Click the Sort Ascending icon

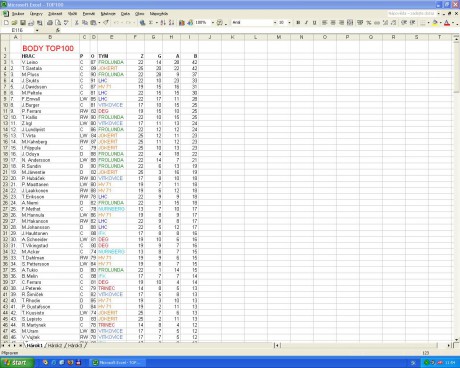(x=163, y=23)
